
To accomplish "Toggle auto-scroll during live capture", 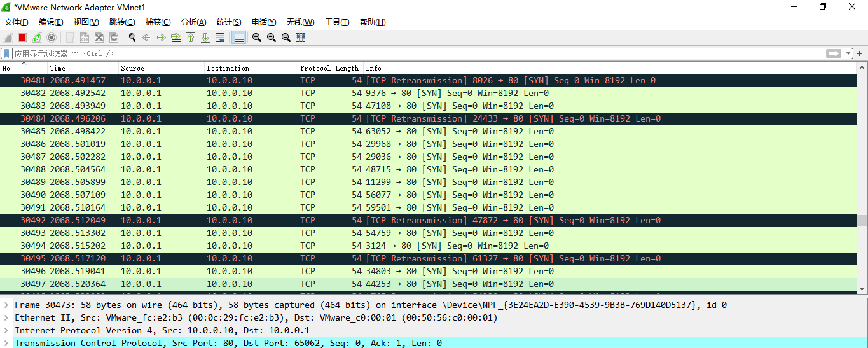I will (x=220, y=38).
